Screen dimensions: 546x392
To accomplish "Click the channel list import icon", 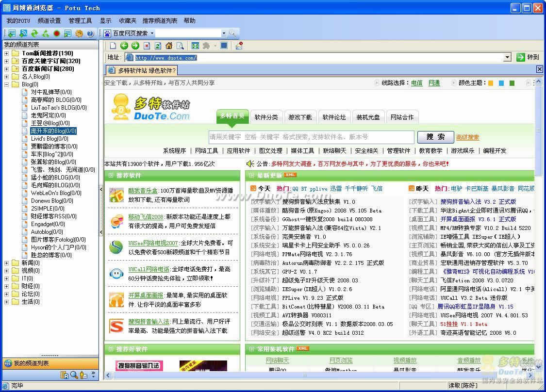I will coord(67,33).
